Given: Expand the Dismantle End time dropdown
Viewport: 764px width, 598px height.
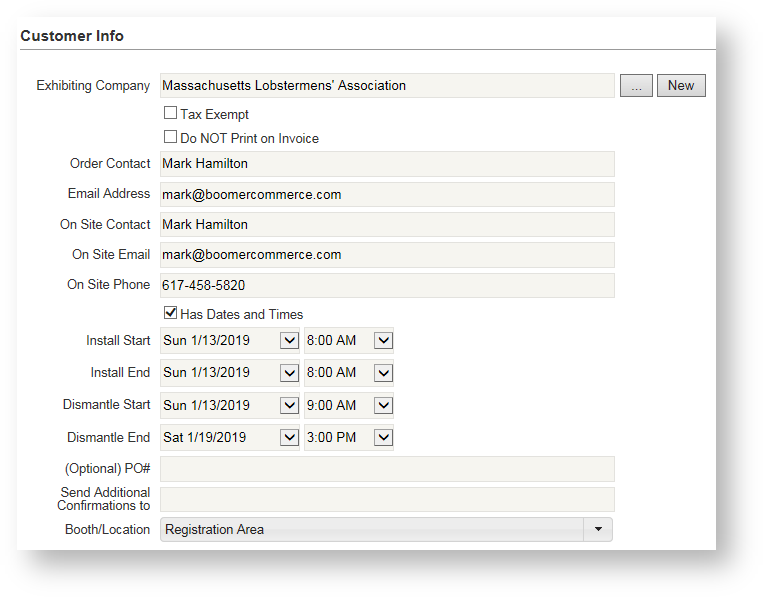Looking at the screenshot, I should point(383,438).
